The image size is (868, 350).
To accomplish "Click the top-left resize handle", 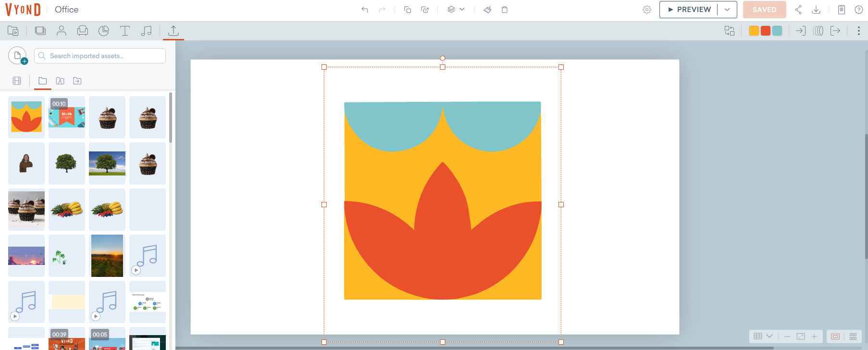I will pos(324,67).
